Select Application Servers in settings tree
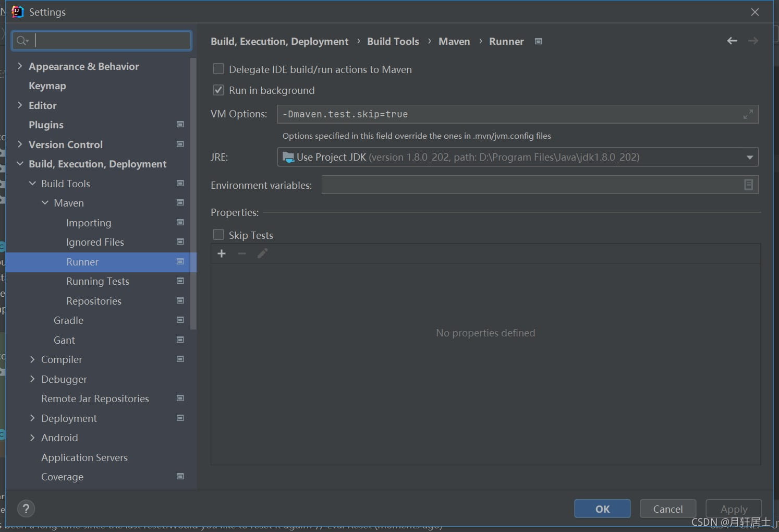 click(84, 457)
